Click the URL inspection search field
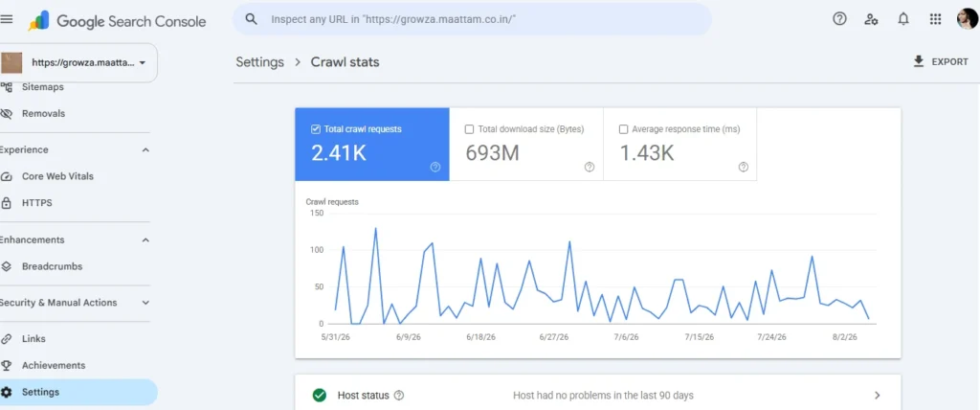 point(472,19)
